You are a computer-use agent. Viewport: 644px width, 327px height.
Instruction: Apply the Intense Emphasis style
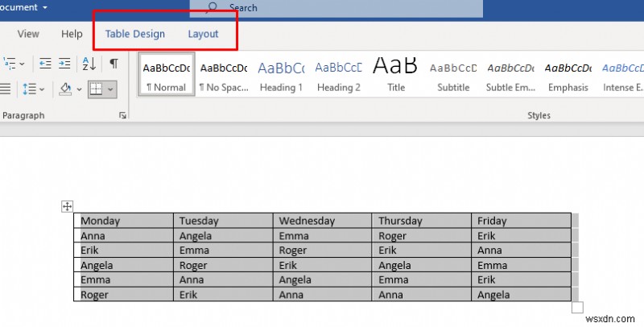click(x=622, y=75)
